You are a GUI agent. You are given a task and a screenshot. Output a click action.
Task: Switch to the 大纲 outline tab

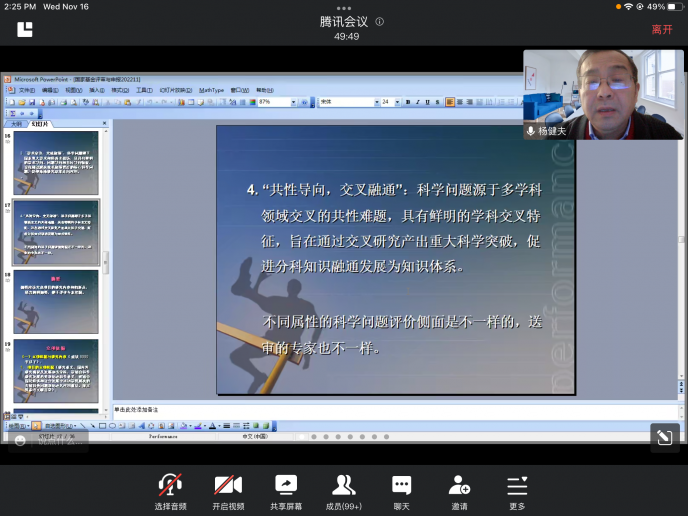[x=17, y=124]
